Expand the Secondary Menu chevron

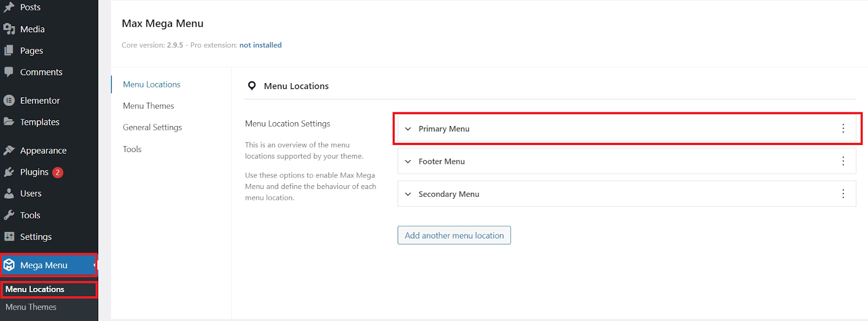[x=408, y=194]
